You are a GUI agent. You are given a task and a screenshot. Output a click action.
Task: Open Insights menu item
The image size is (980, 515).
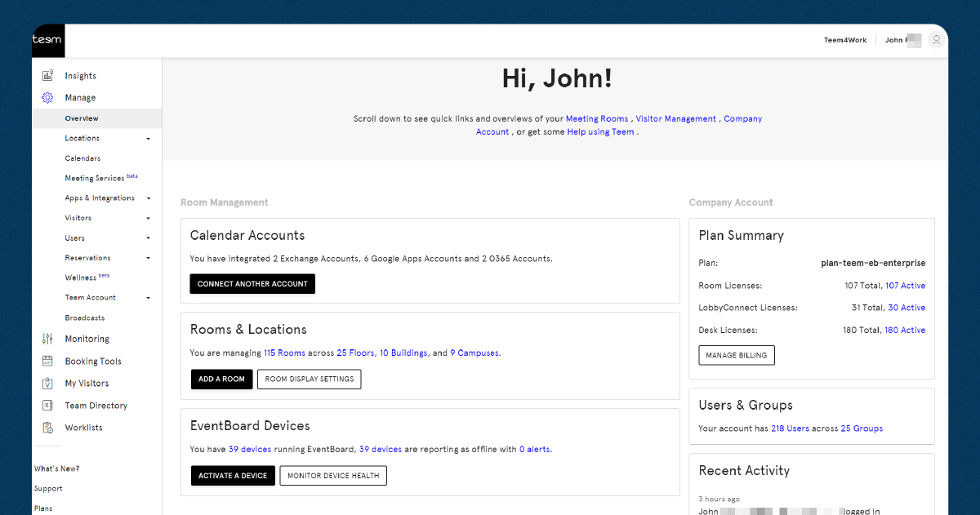[81, 76]
